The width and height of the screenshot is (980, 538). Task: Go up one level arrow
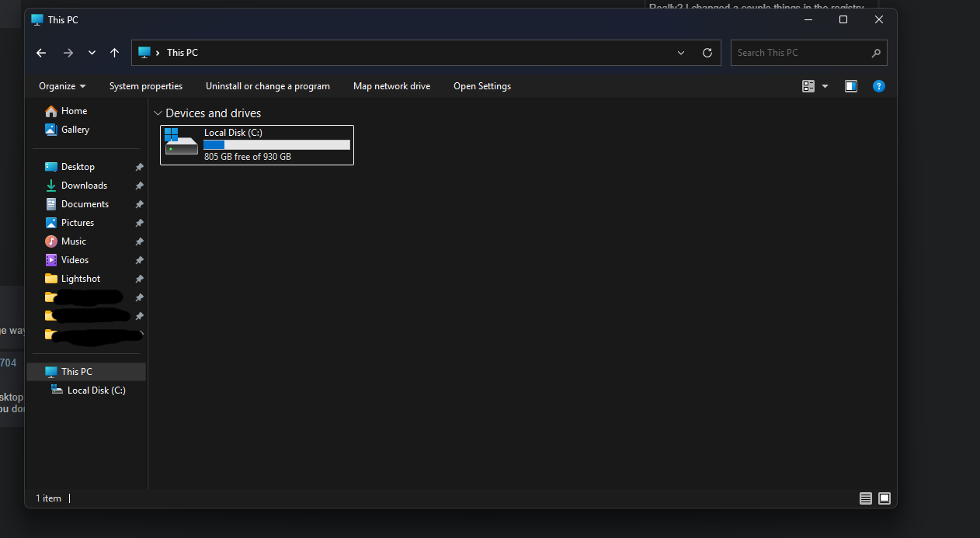point(115,53)
